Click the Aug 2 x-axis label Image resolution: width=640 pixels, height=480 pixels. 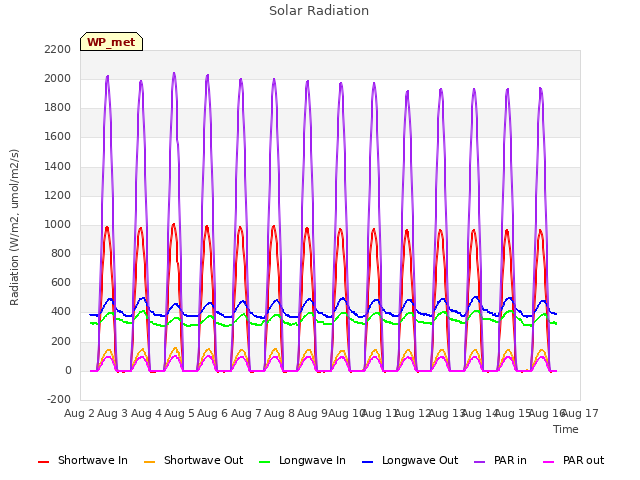(79, 413)
